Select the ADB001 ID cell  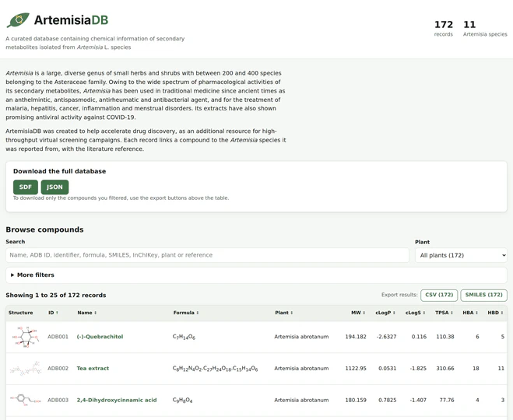click(58, 337)
